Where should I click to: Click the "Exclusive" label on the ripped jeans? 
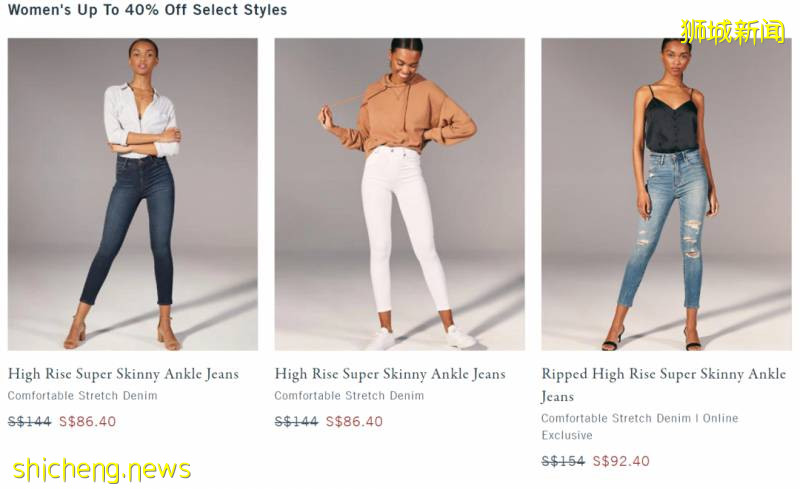tap(567, 436)
